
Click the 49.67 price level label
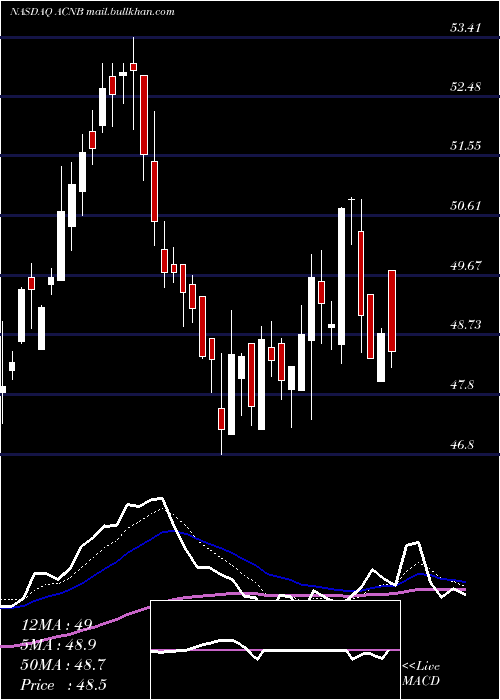tap(466, 266)
